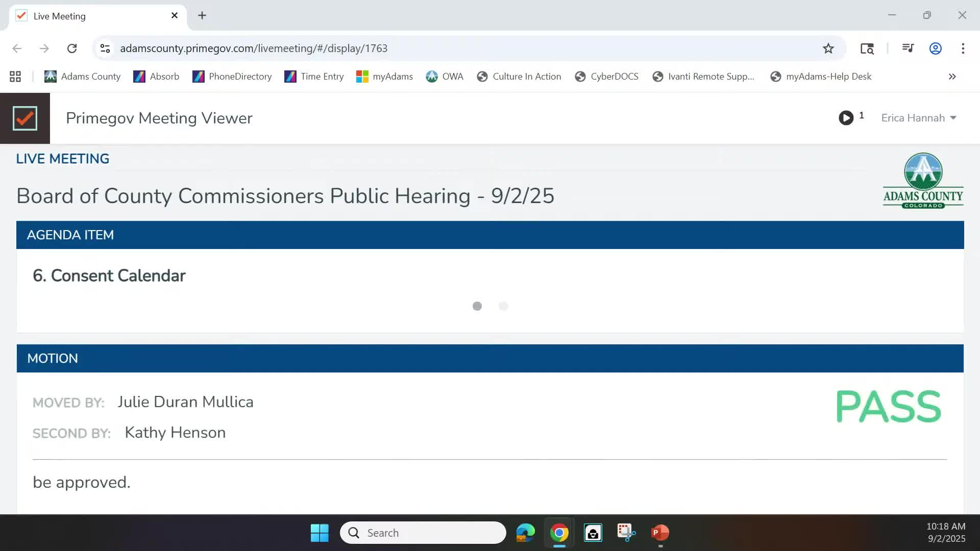Select the second carousel dot indicator
The height and width of the screenshot is (551, 980).
tap(503, 306)
